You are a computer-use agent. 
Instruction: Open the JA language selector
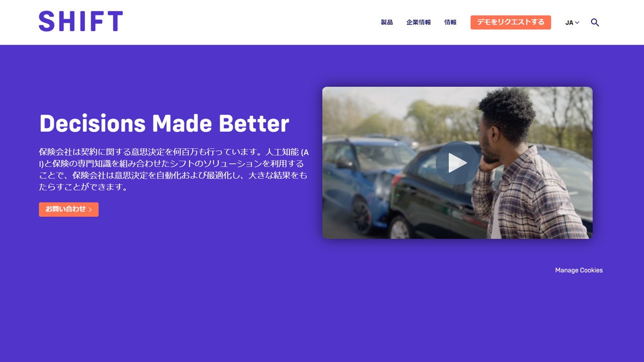pyautogui.click(x=572, y=23)
